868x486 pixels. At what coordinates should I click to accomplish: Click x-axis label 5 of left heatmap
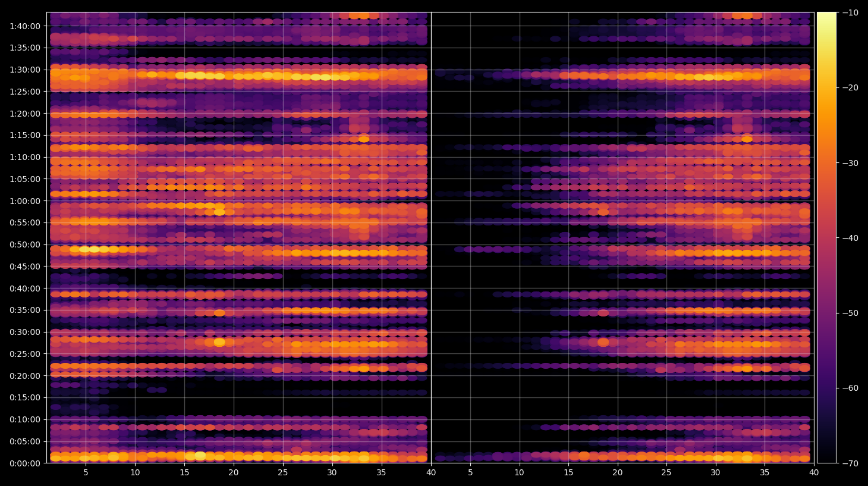[86, 473]
